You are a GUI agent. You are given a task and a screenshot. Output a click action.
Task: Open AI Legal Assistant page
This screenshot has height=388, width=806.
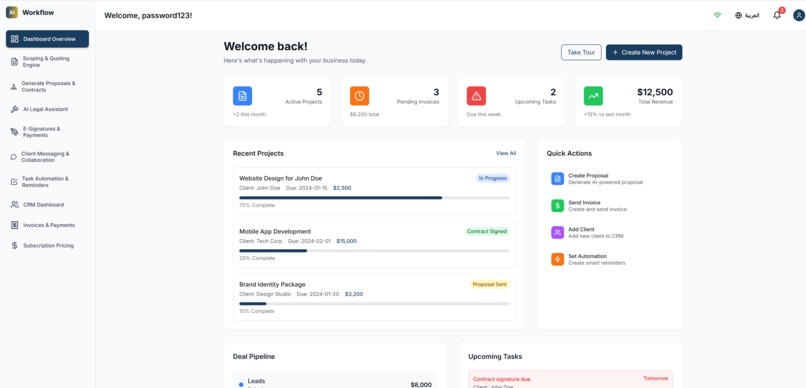pyautogui.click(x=47, y=109)
